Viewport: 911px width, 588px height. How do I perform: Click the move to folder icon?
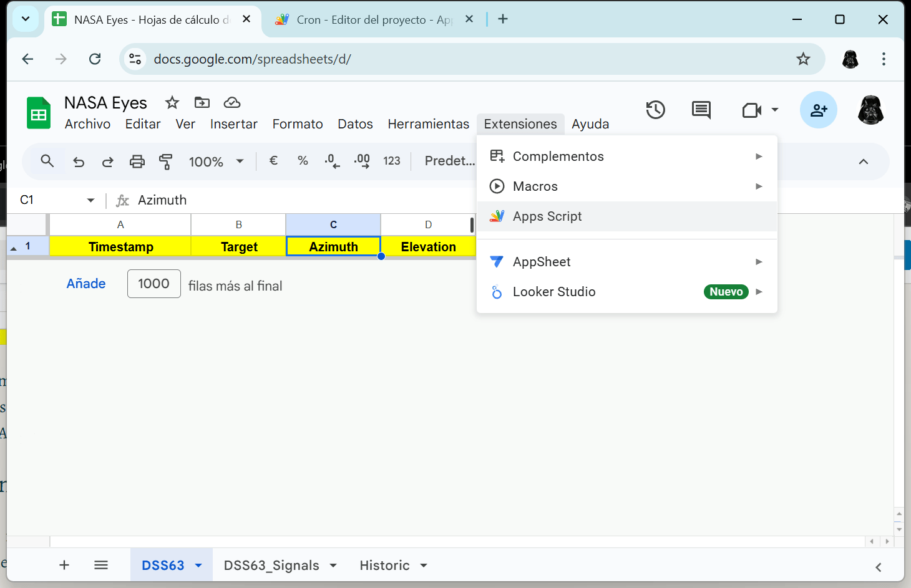(202, 102)
